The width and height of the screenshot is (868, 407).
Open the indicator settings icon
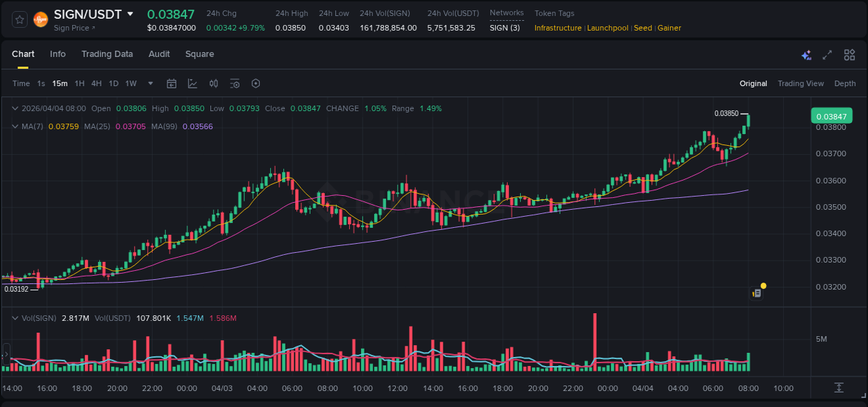pyautogui.click(x=235, y=83)
